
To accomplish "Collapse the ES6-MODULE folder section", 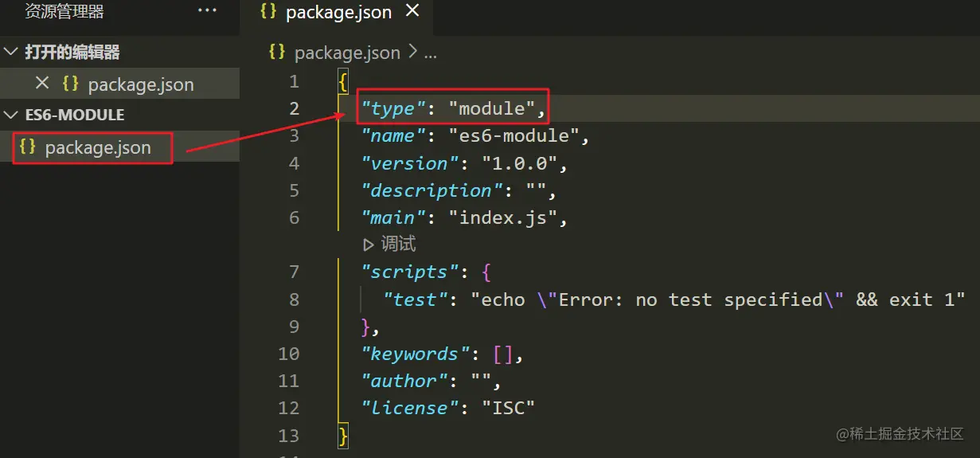I will 10,115.
